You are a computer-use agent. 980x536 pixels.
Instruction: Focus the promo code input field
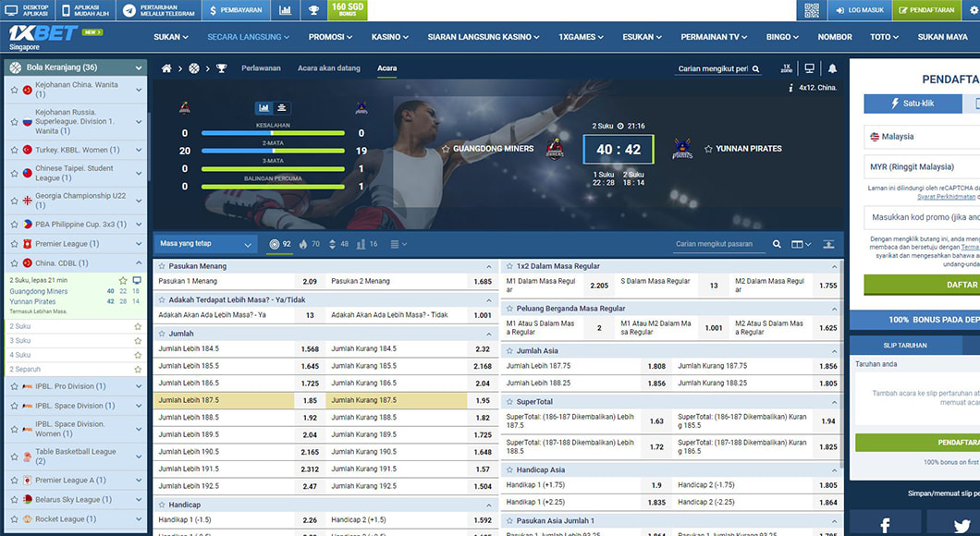point(923,217)
